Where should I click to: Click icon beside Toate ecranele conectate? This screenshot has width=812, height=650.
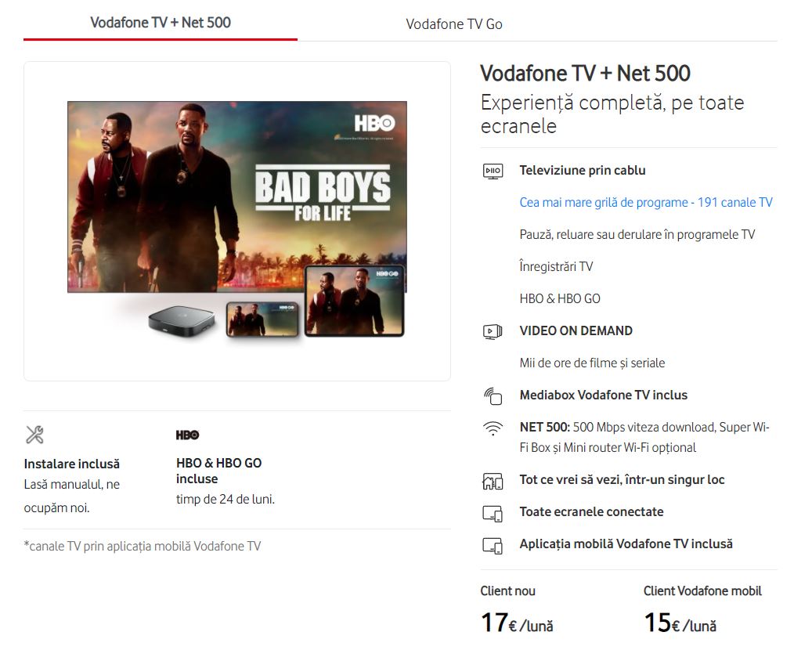[493, 513]
